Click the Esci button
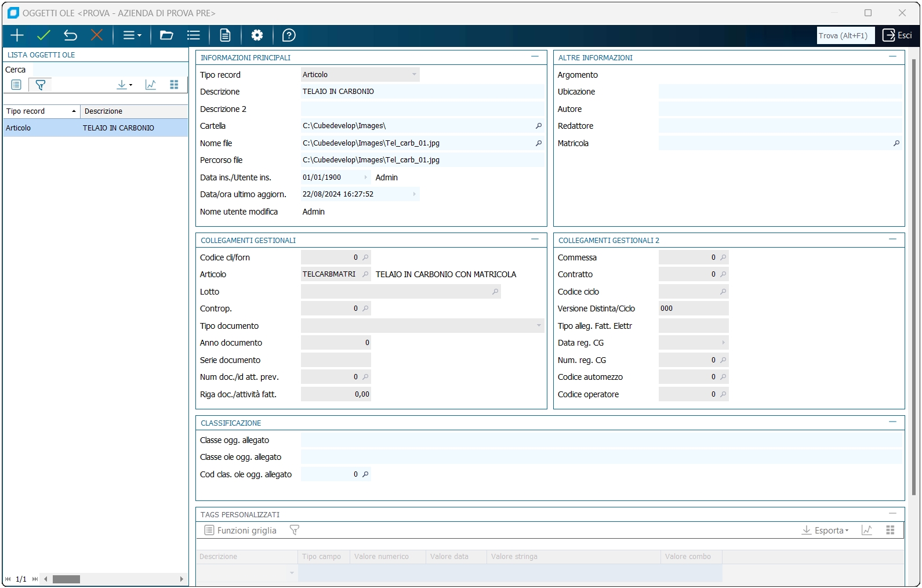Screen dimensions: 922x588 tap(897, 35)
